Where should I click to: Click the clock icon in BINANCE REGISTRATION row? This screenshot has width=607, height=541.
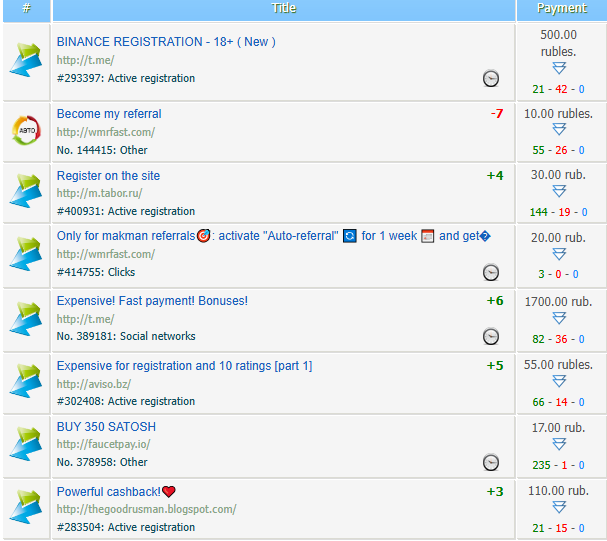[x=490, y=79]
